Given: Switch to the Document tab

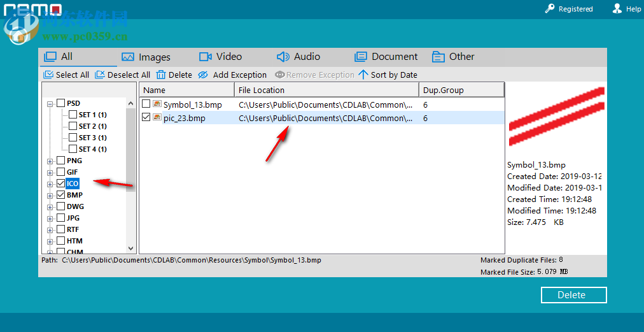Looking at the screenshot, I should (386, 56).
